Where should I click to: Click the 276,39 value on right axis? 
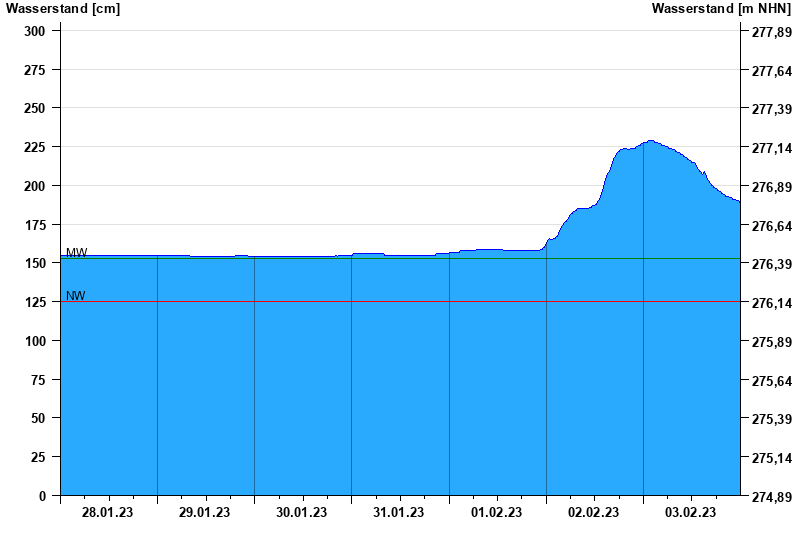click(x=772, y=264)
